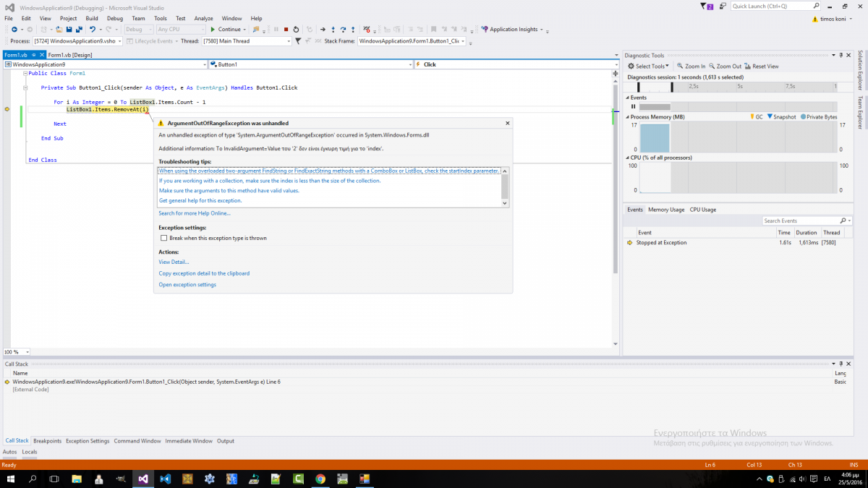Open the Windows Start menu
Screen dimensions: 868x488
(10, 479)
